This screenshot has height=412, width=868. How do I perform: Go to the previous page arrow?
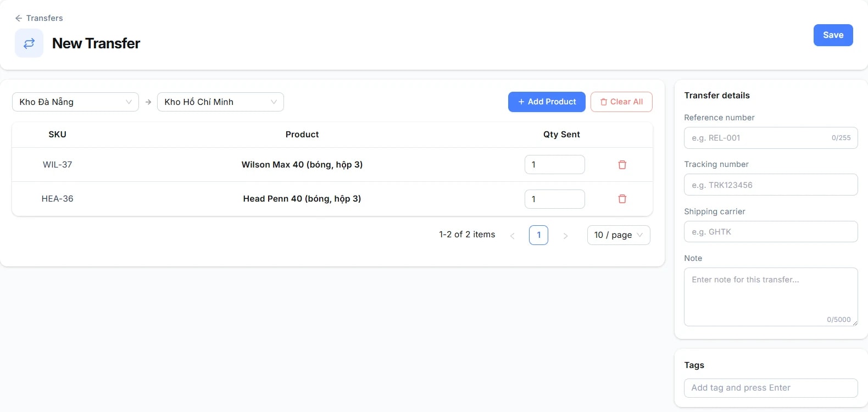click(x=512, y=236)
